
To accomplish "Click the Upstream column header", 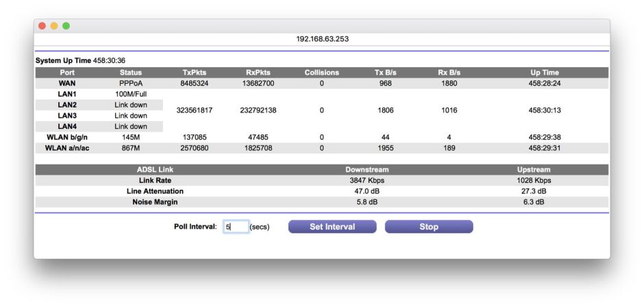I will click(x=534, y=170).
